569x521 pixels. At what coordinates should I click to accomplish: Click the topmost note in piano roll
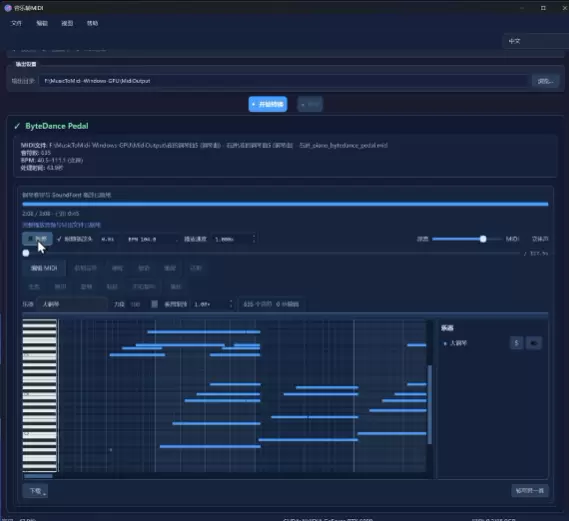[204, 332]
